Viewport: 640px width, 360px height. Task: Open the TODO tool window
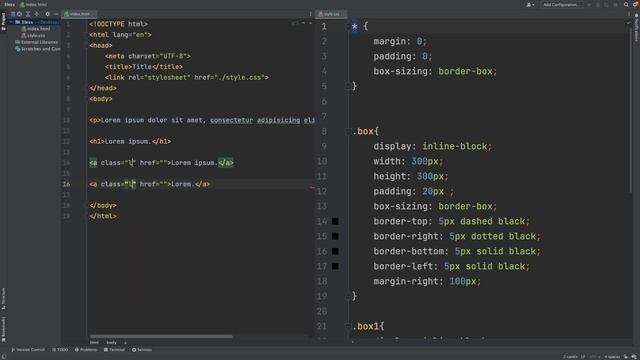[60, 350]
